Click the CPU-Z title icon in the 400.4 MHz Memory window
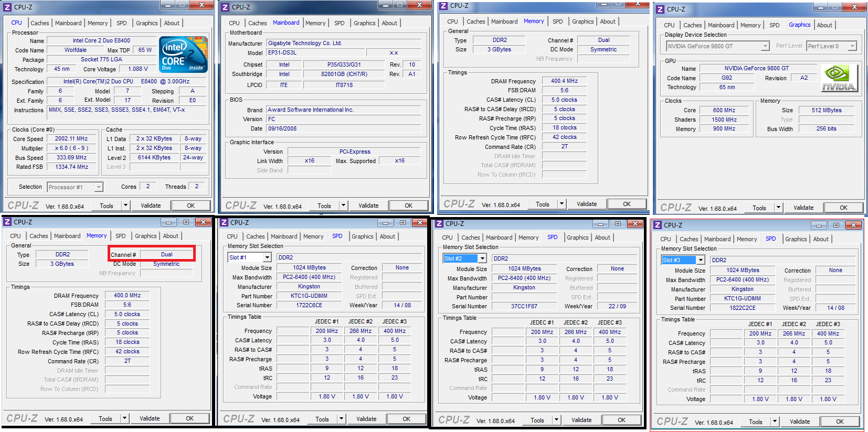This screenshot has width=868, height=432. 443,5
